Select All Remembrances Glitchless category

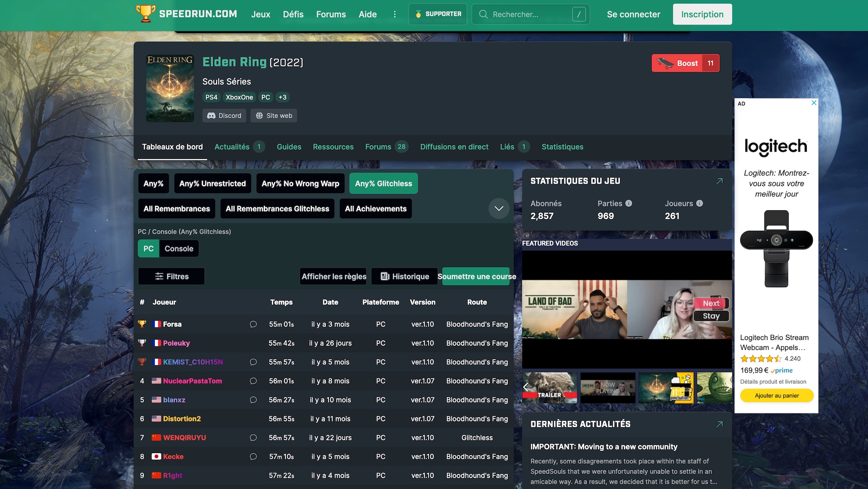277,209
